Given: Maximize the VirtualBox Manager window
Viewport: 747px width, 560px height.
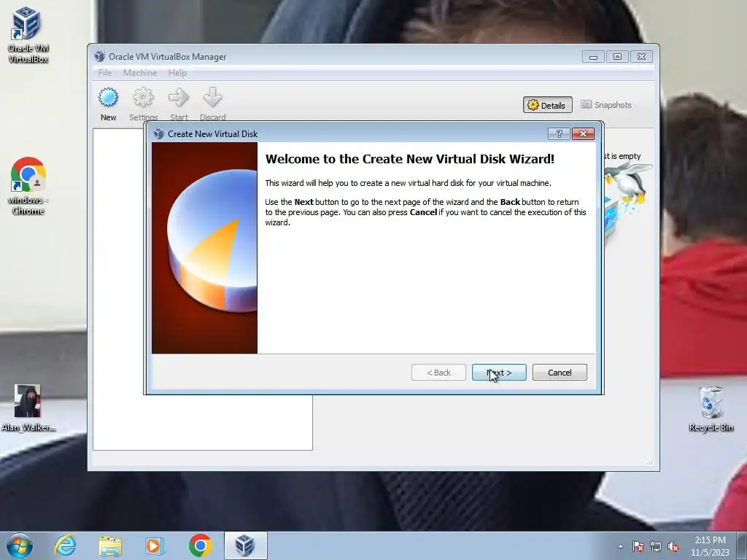Looking at the screenshot, I should click(617, 57).
